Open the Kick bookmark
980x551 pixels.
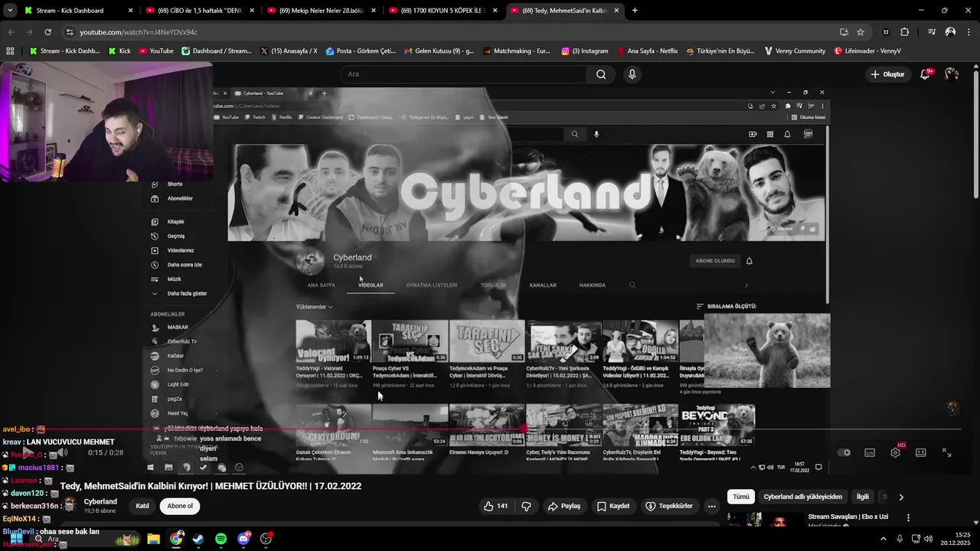119,51
